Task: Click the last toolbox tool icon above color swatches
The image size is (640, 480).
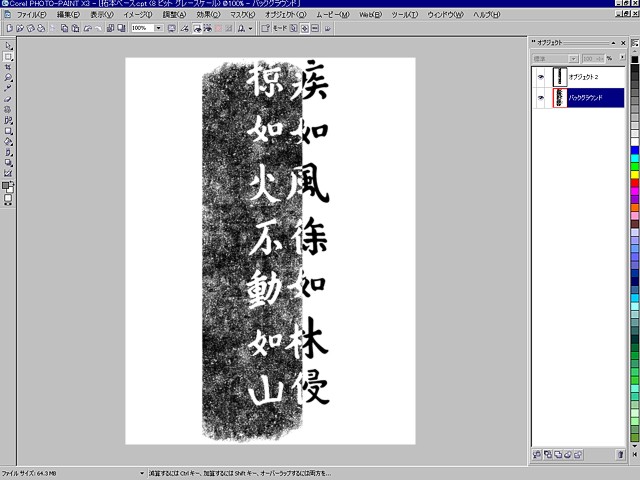Action: point(8,173)
